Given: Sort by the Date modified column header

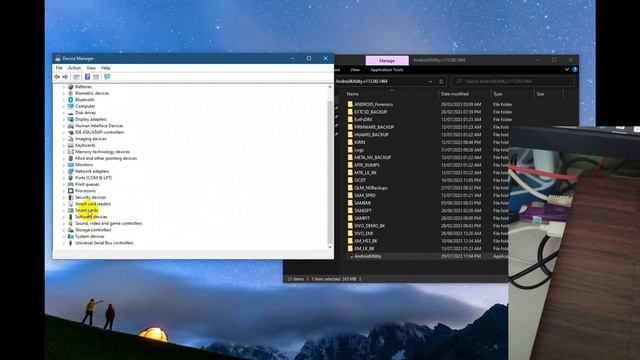Looking at the screenshot, I should (x=455, y=94).
